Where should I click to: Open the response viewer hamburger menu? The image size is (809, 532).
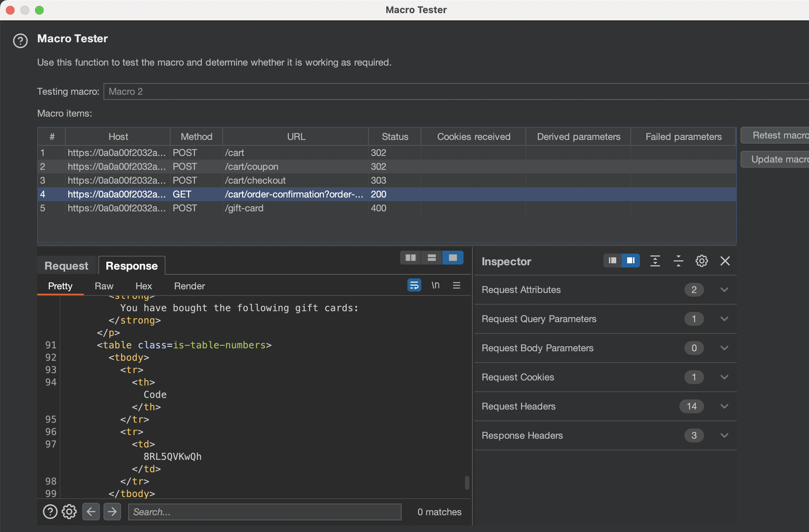coord(457,285)
